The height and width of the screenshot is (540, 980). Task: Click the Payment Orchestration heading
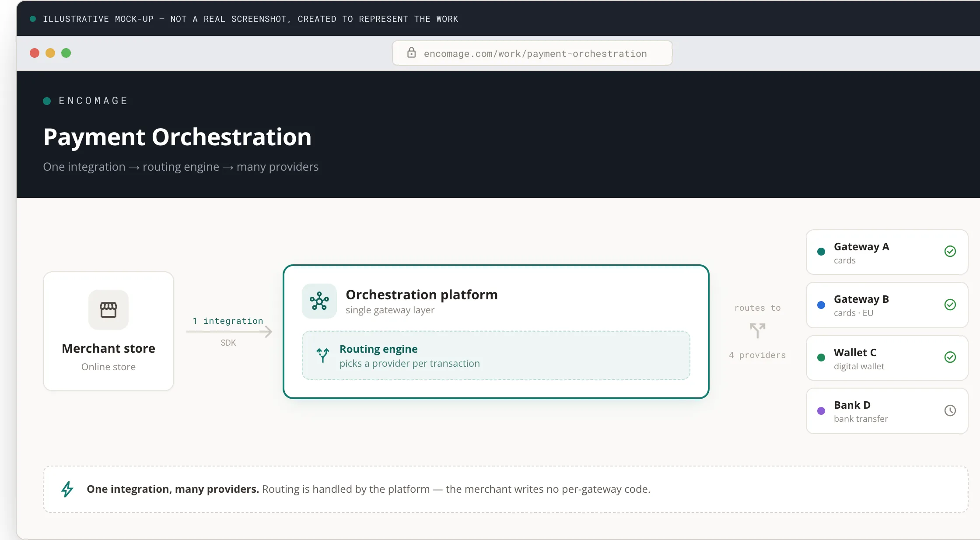(x=178, y=137)
